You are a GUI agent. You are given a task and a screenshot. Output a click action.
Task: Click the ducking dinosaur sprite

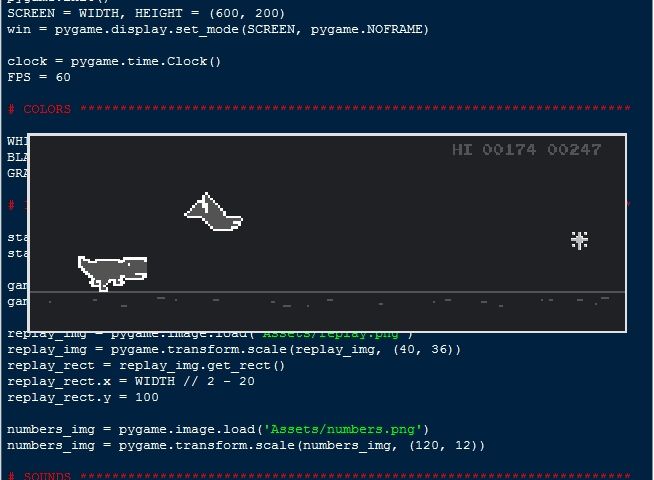click(113, 270)
